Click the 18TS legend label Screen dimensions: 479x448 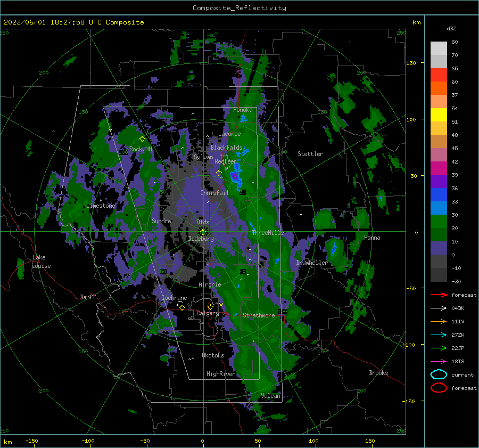(x=458, y=362)
